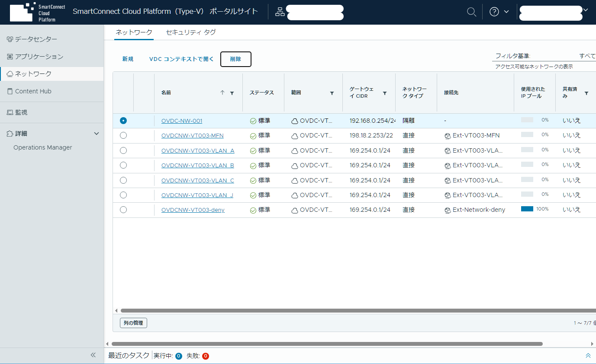Click the Ext-Network-deny connection icon
596x364 pixels.
(x=448, y=210)
